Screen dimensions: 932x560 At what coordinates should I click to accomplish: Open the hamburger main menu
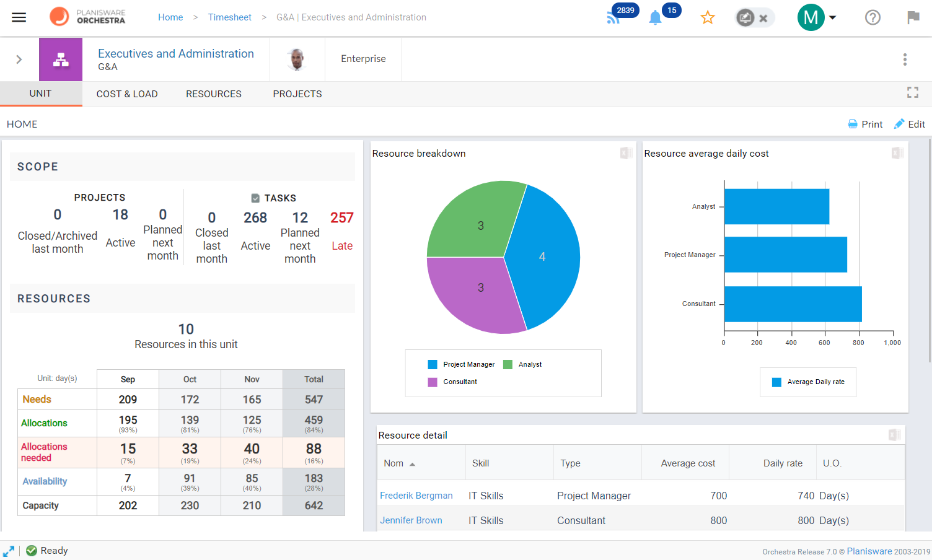[x=19, y=17]
